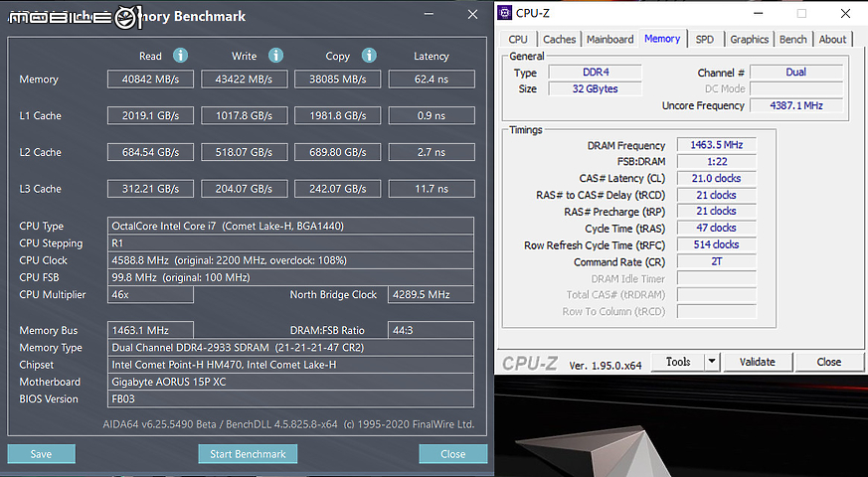Click the Motherboard value Gigabyte AORUS 15P XC

(x=290, y=382)
